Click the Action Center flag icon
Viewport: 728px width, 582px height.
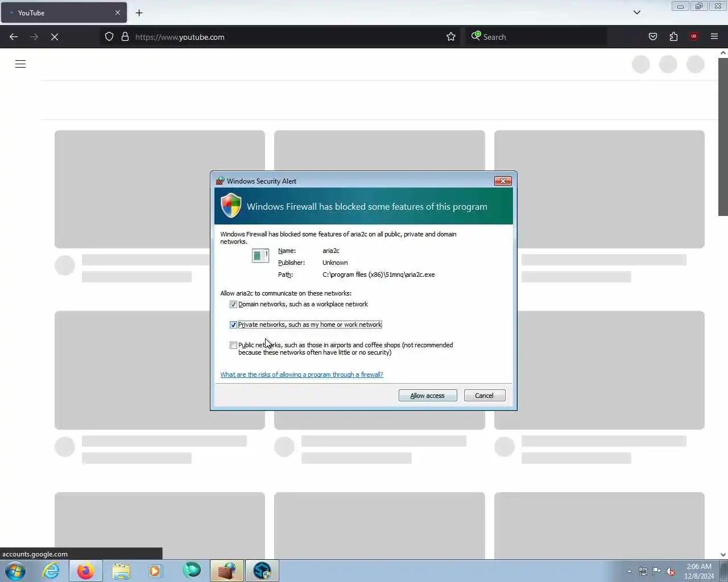coord(657,571)
